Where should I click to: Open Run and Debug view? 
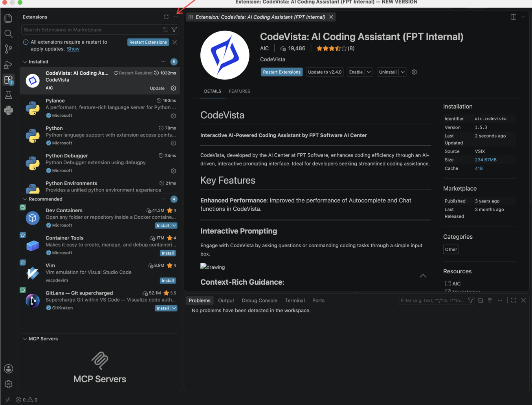pyautogui.click(x=8, y=64)
